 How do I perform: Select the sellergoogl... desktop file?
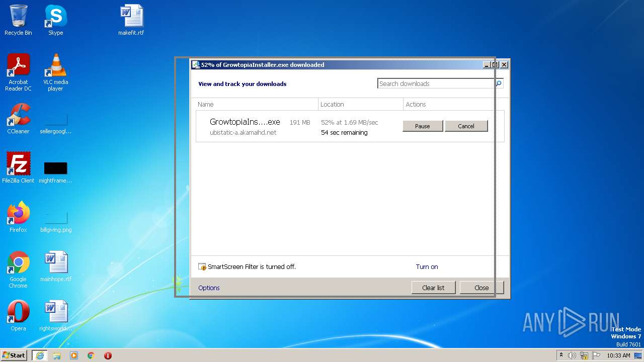(x=55, y=123)
